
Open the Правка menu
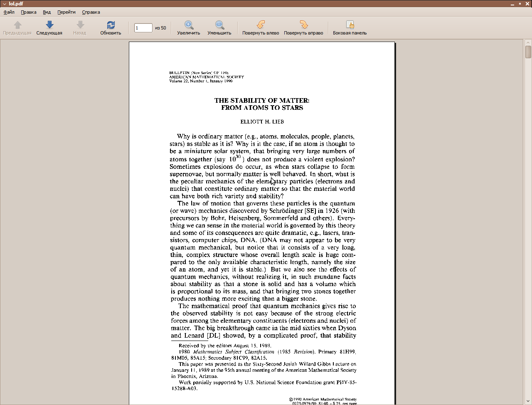(x=29, y=12)
